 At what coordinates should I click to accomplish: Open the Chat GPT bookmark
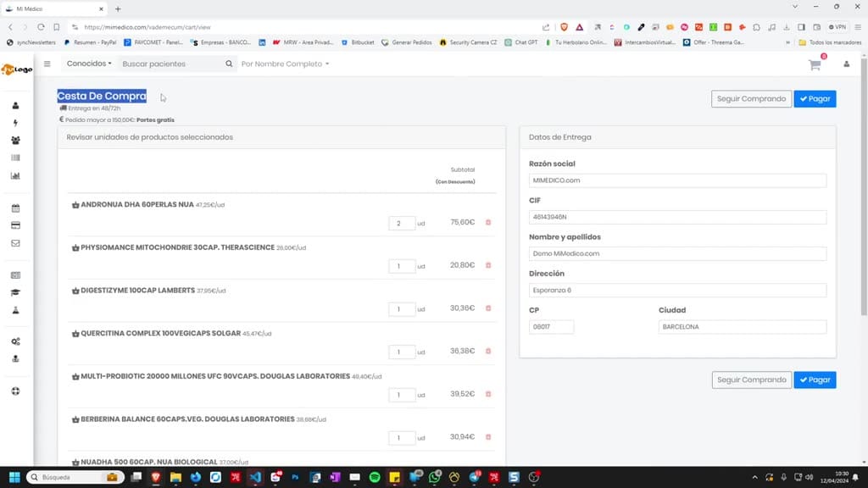pos(521,42)
